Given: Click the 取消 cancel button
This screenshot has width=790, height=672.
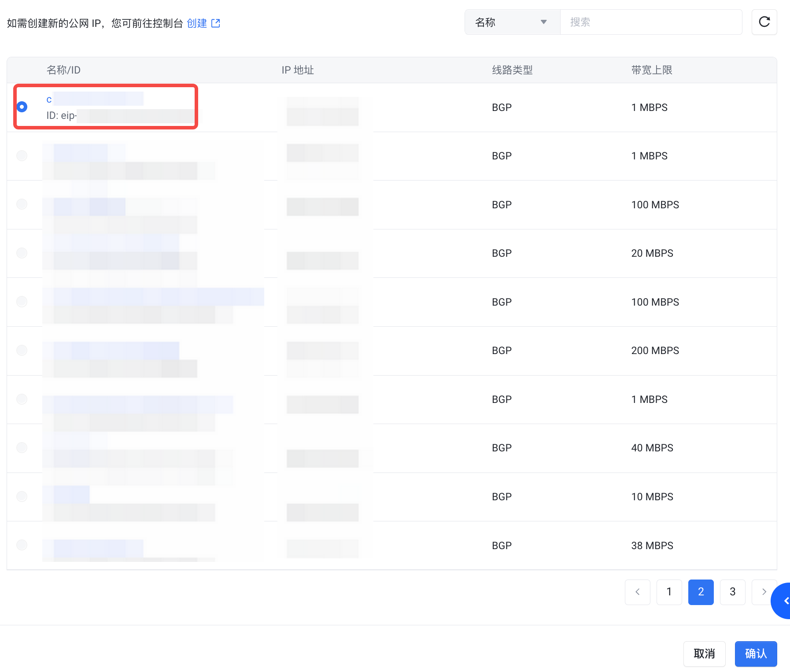Looking at the screenshot, I should coord(705,654).
